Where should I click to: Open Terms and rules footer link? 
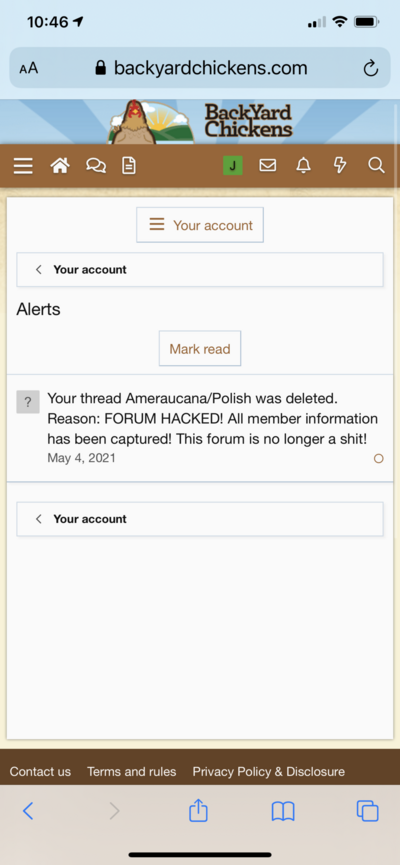point(132,771)
